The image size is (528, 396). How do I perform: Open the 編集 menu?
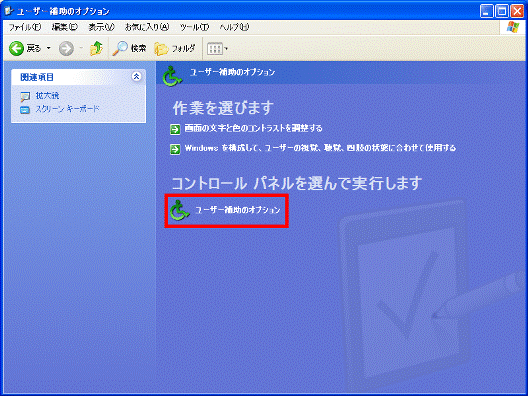[x=65, y=27]
